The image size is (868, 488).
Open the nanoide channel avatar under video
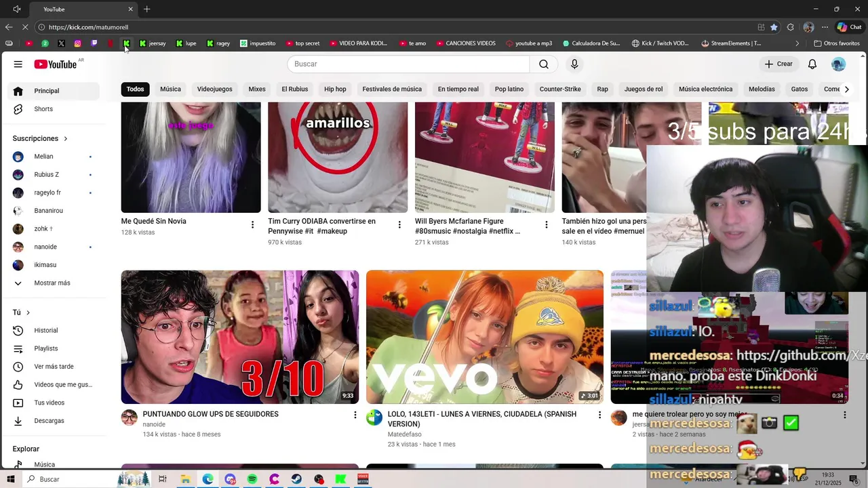point(129,418)
